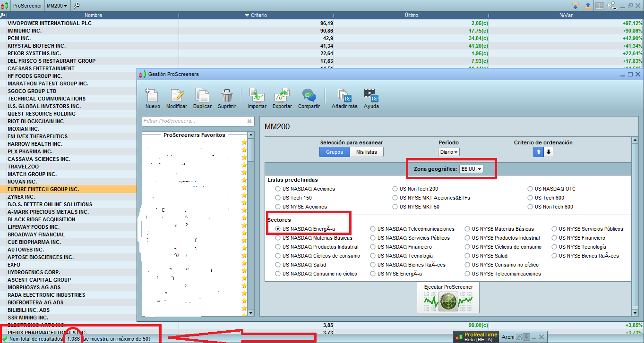The image size is (644, 343).
Task: Open the wrench settings beside the MM200 dropdown
Action: tap(77, 6)
